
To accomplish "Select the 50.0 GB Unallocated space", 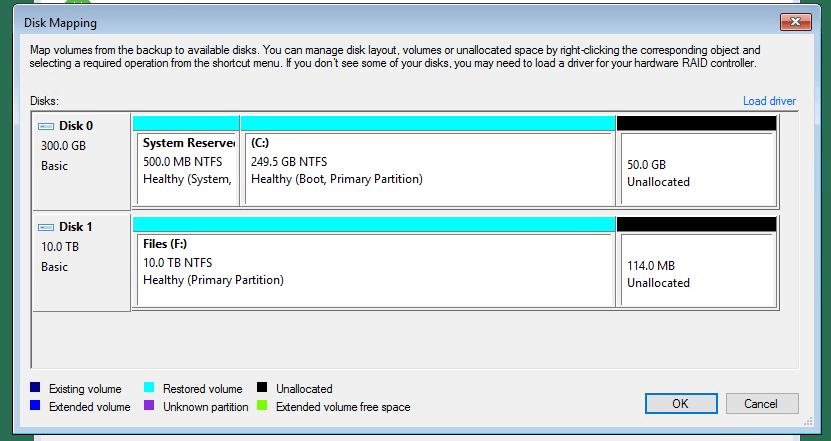I will click(x=697, y=163).
